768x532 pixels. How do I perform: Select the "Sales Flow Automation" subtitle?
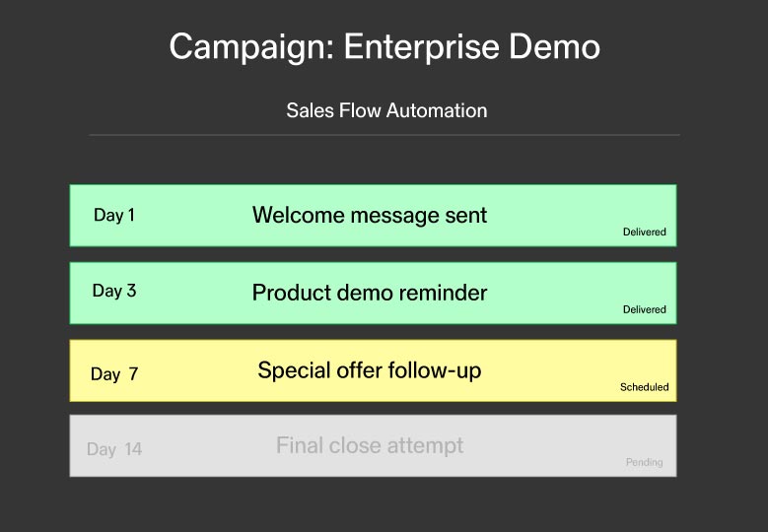[386, 110]
